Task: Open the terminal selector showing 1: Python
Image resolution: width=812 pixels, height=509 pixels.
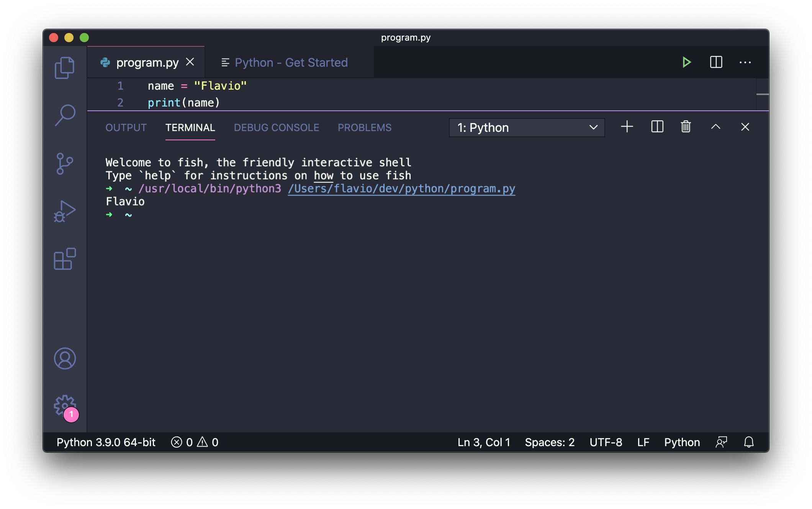Action: [x=527, y=127]
